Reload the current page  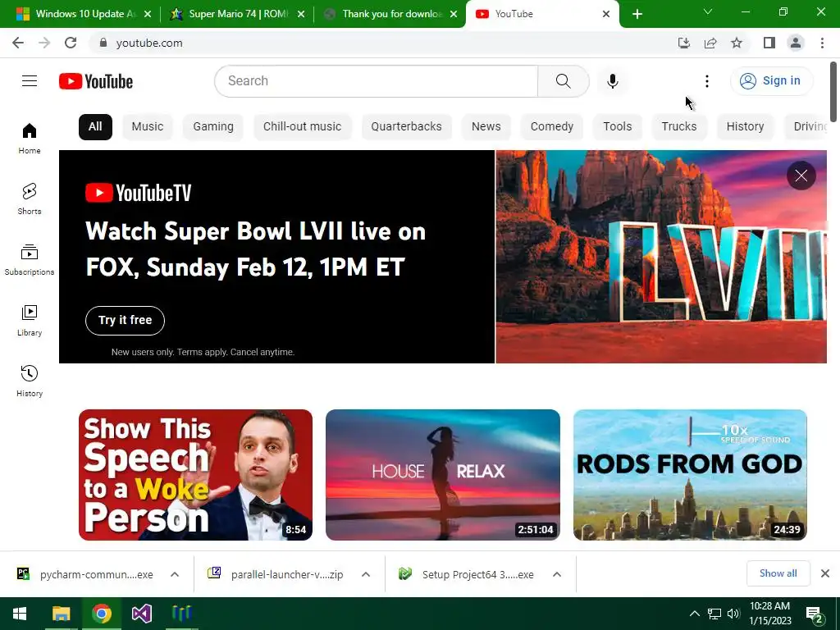coord(71,43)
